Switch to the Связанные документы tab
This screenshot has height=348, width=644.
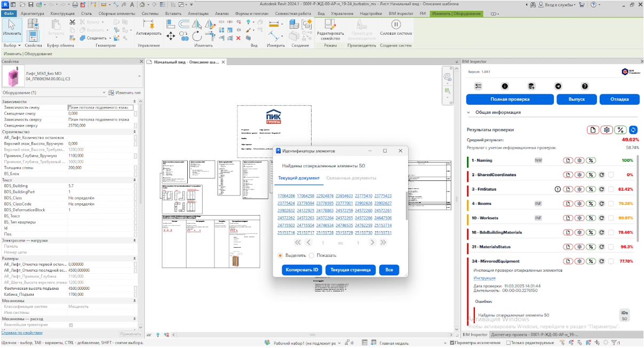[352, 178]
